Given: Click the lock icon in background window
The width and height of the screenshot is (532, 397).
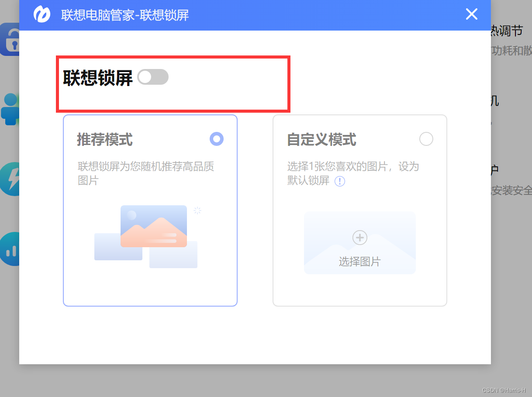Looking at the screenshot, I should (x=10, y=39).
